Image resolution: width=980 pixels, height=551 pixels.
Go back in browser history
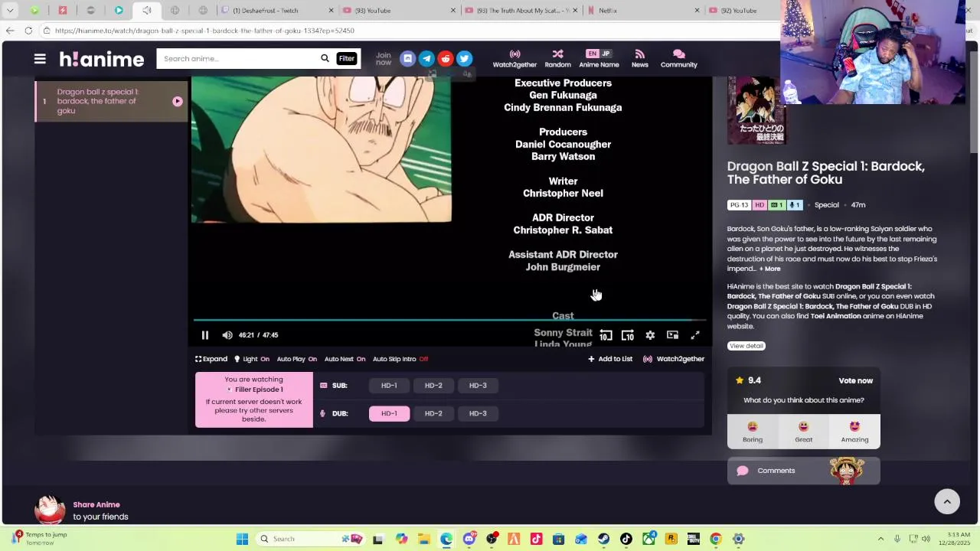[x=10, y=31]
